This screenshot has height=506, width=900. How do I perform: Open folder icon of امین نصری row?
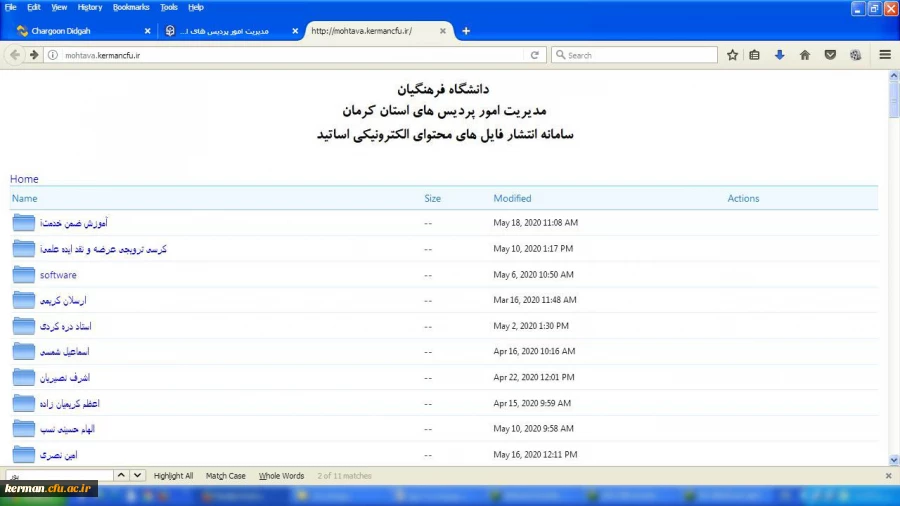[24, 454]
